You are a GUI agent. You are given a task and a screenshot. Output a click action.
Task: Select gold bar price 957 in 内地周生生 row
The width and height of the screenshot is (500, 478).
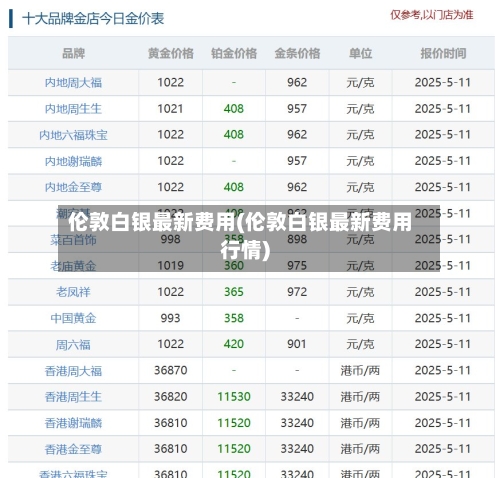pos(297,109)
